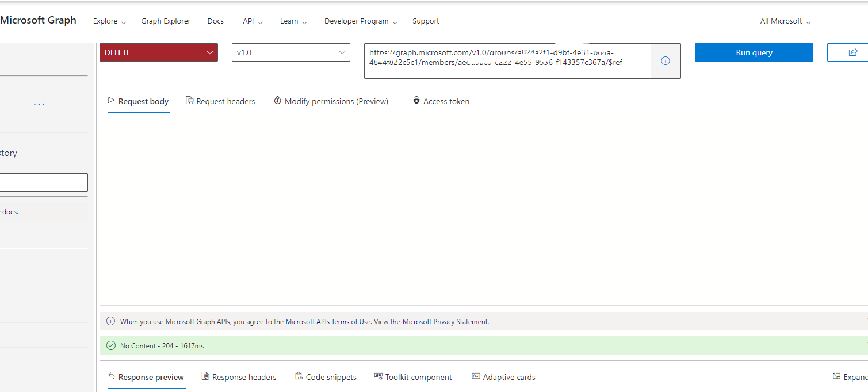Open the more actions ellipsis in the sidebar
Viewport: 868px width, 392px height.
click(39, 102)
